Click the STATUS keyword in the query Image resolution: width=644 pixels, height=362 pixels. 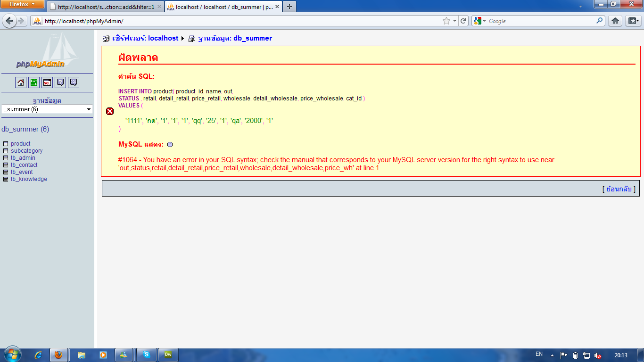(129, 99)
